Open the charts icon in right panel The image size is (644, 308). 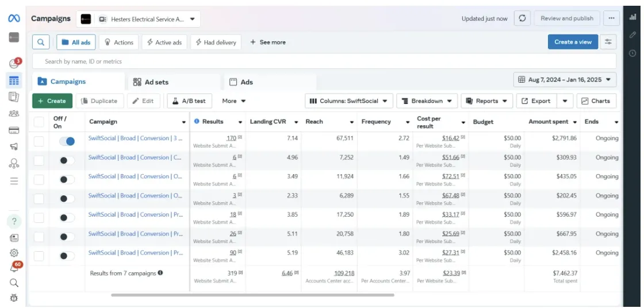[633, 17]
